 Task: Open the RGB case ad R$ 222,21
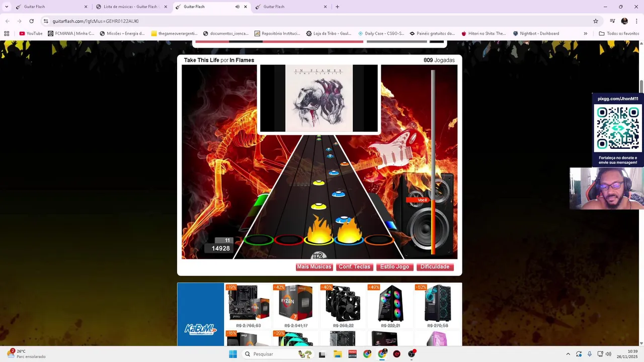[x=390, y=306]
